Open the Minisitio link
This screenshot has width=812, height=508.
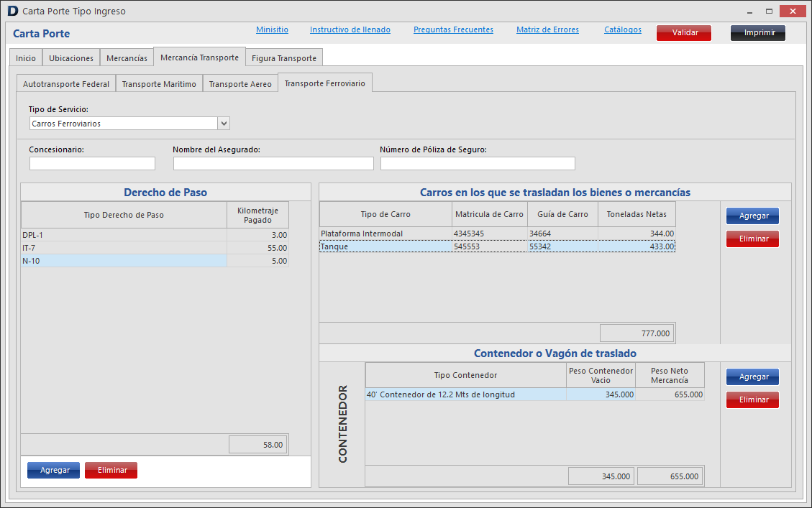click(x=272, y=30)
